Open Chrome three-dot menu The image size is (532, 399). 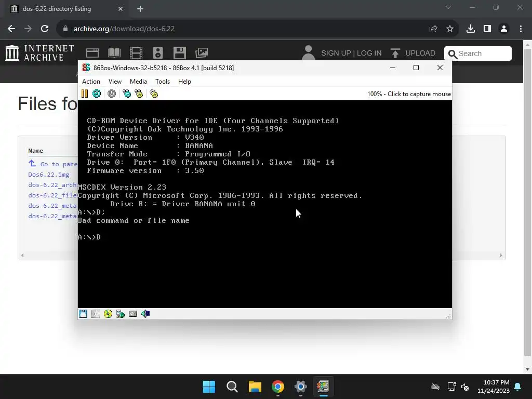coord(521,29)
